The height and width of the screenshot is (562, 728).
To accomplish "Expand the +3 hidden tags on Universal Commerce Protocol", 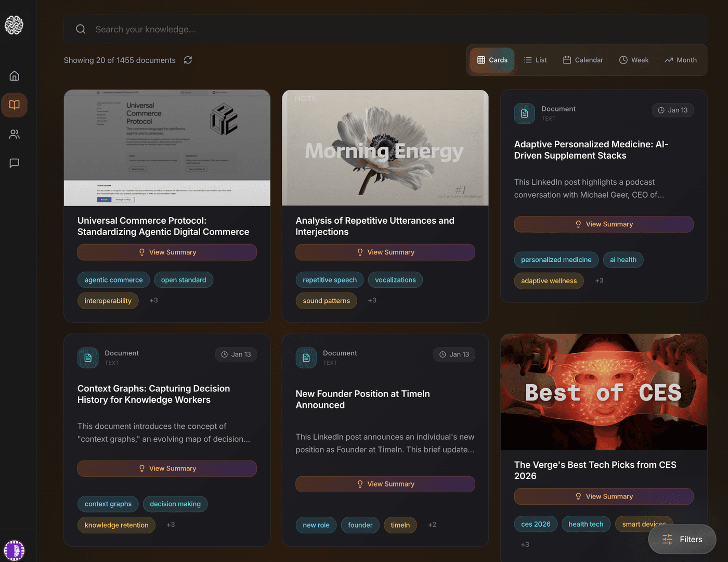I will [x=153, y=300].
